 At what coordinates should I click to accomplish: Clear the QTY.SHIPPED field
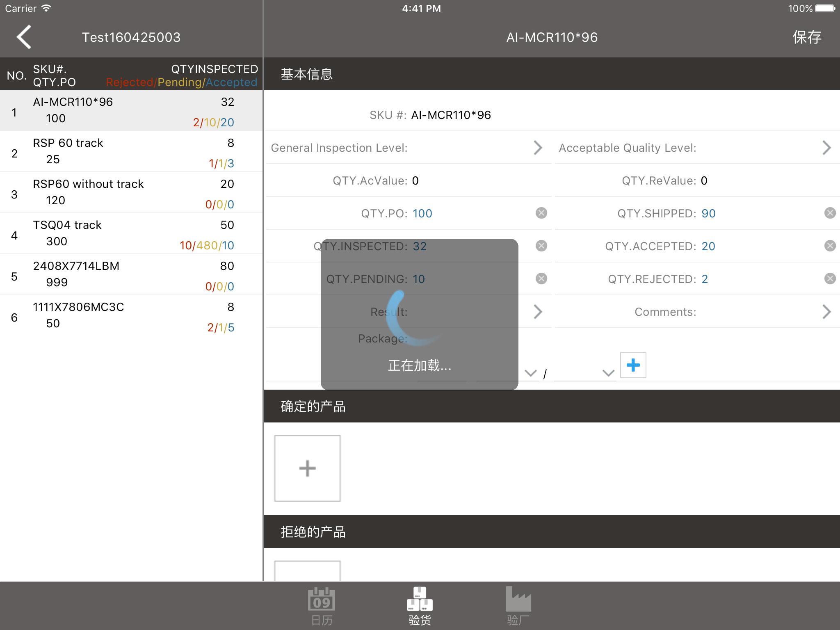(830, 213)
